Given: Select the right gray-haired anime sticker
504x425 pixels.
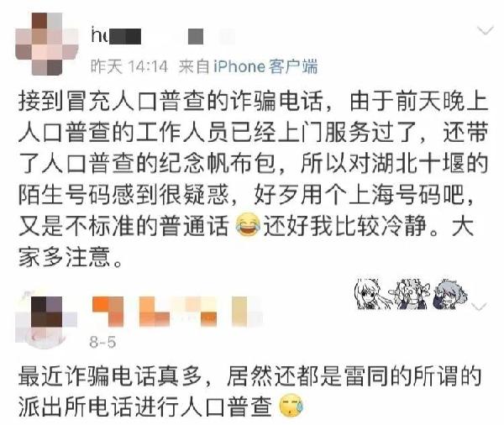Looking at the screenshot, I should (x=449, y=295).
